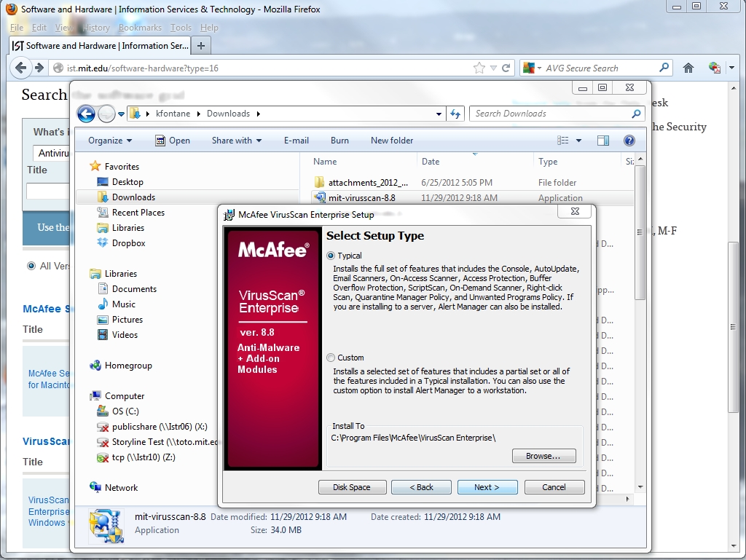746x560 pixels.
Task: Expand the Share with dropdown
Action: (x=237, y=141)
